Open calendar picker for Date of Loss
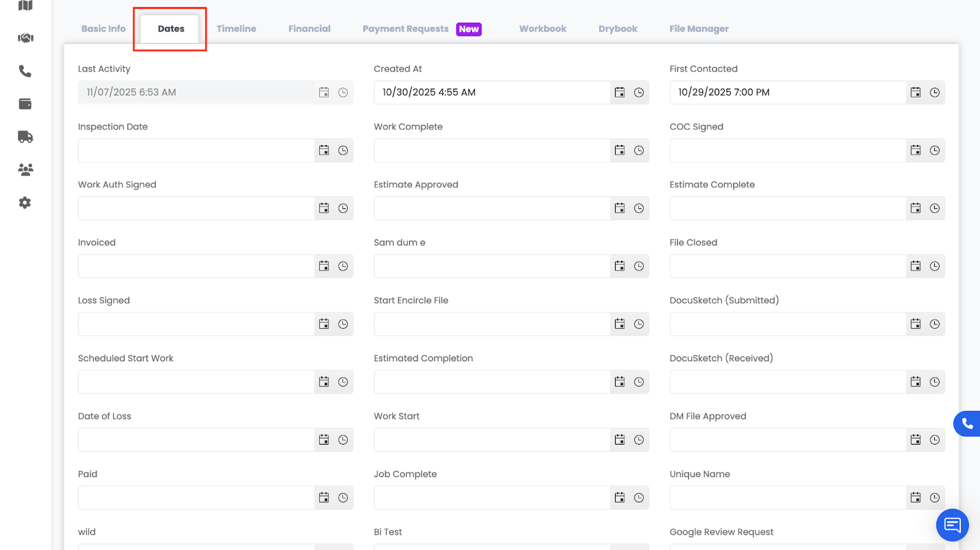980x550 pixels. tap(324, 440)
